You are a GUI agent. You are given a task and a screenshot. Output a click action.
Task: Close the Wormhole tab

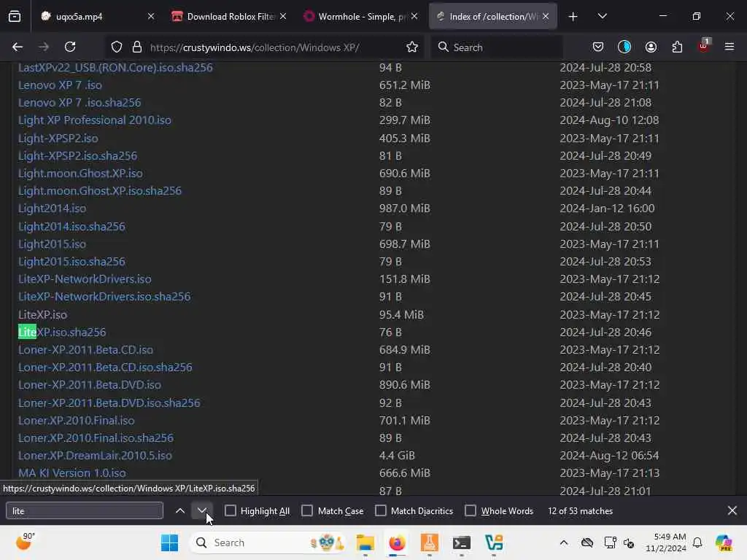click(x=414, y=17)
